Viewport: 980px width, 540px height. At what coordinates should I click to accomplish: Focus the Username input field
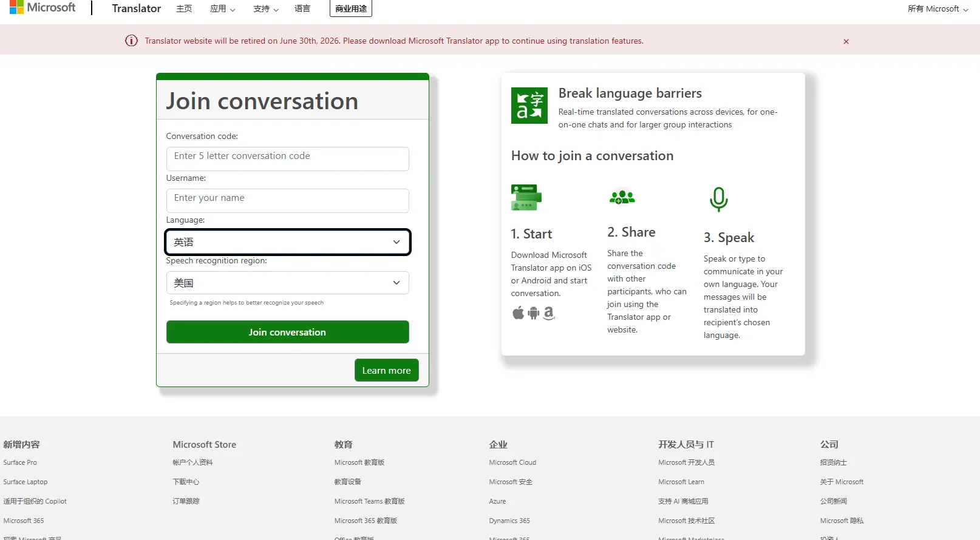(x=287, y=200)
